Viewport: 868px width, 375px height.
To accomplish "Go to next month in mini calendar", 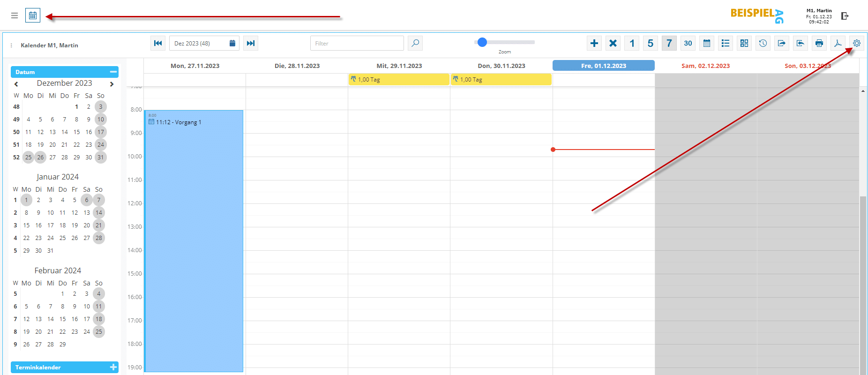I will [112, 84].
